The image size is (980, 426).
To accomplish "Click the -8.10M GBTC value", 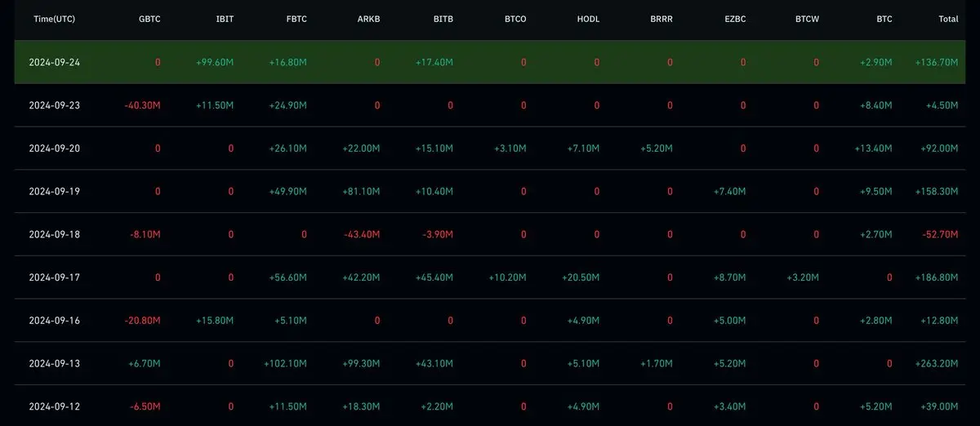I will point(145,235).
